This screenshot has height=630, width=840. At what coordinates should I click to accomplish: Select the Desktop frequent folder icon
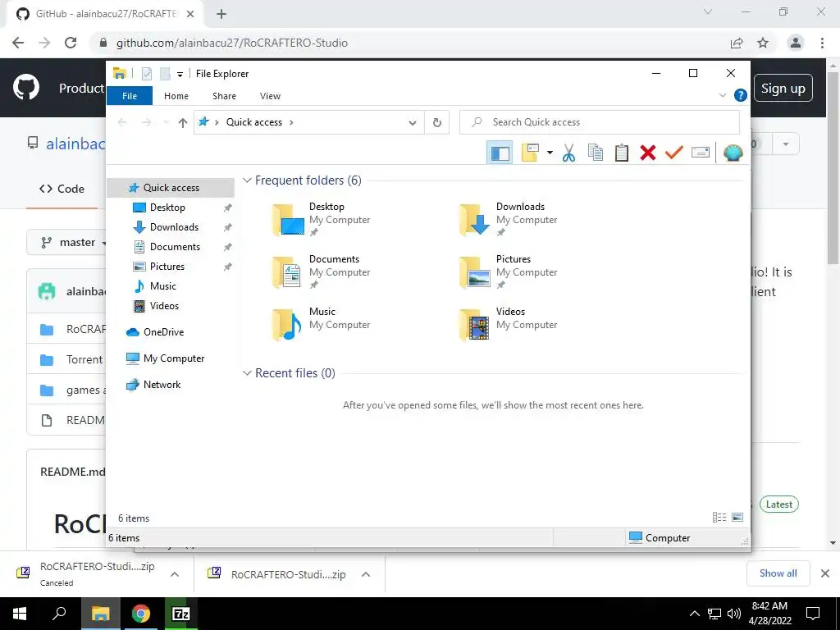(x=288, y=220)
